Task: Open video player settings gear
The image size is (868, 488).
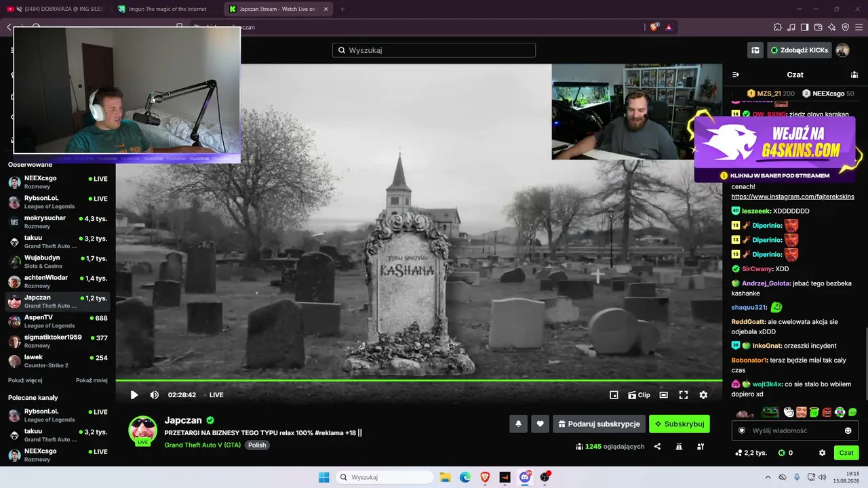Action: click(703, 395)
